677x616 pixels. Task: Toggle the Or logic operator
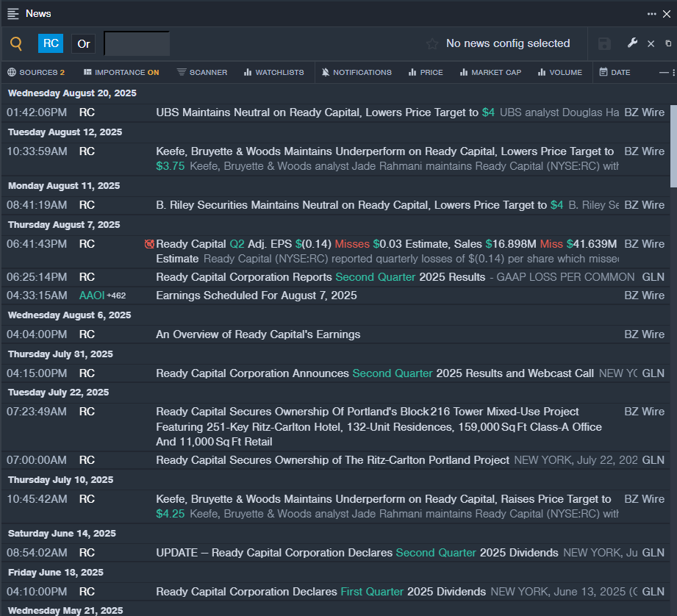pos(83,43)
